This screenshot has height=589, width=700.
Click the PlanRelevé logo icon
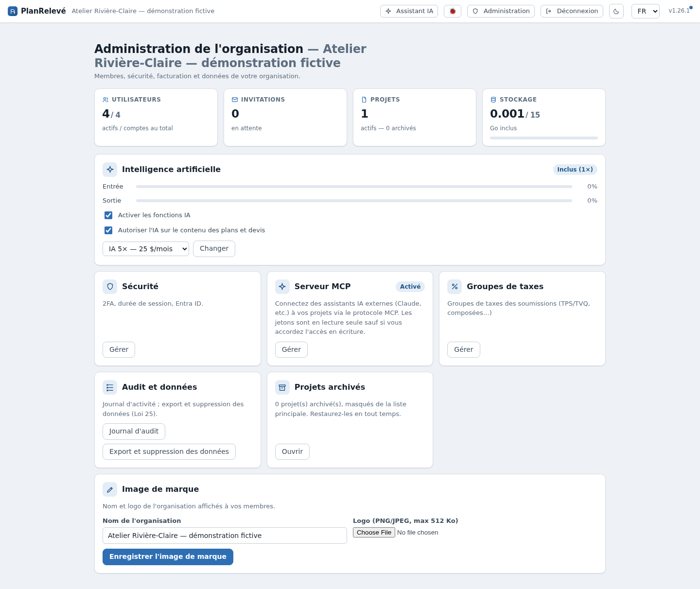13,11
